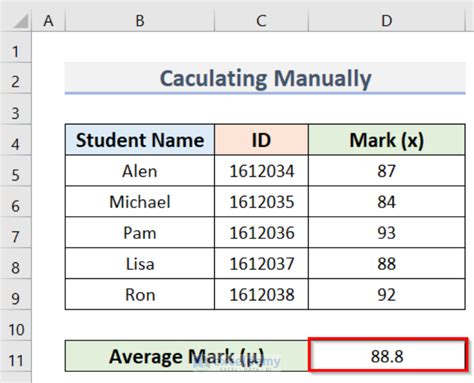
Task: Select column B header
Action: click(x=140, y=21)
